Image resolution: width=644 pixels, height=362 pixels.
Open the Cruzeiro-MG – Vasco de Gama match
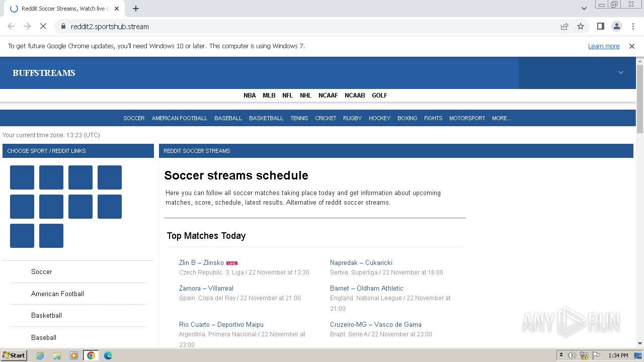tap(376, 324)
